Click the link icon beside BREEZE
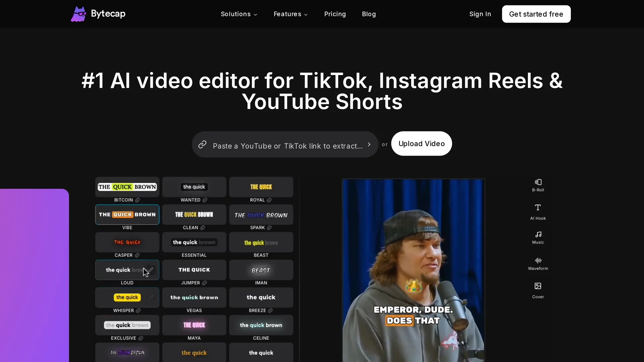644x362 pixels. (x=270, y=311)
